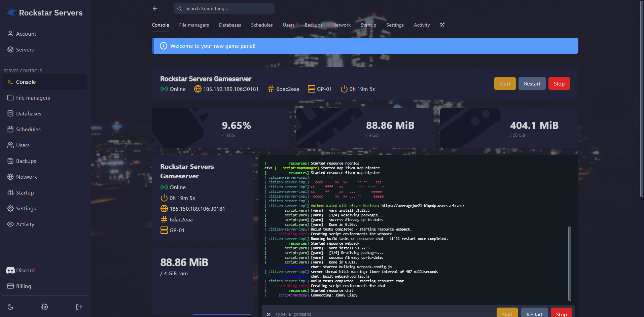Open the Discord link in sidebar
The image size is (644, 317).
click(44, 270)
